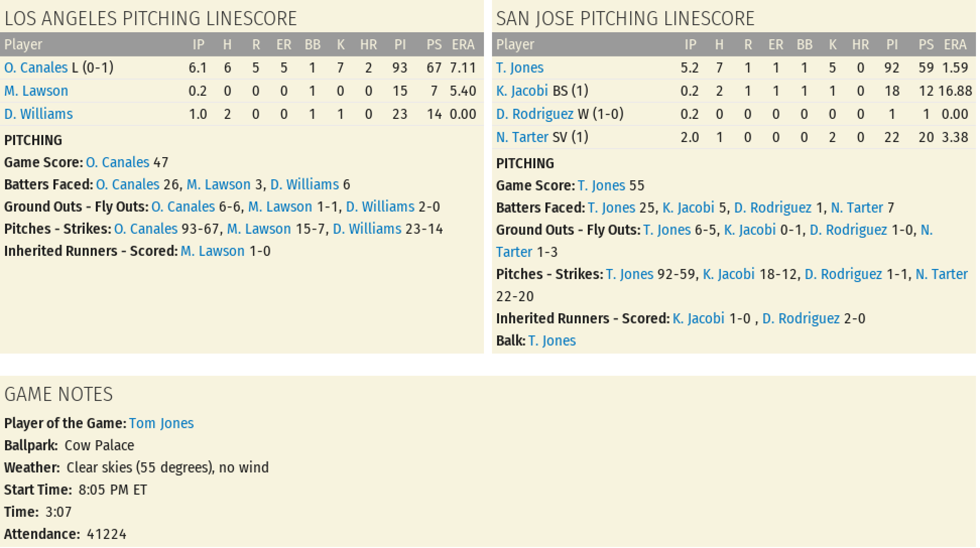Click M. Lawson under Inherited Runners - Scored

coord(213,251)
